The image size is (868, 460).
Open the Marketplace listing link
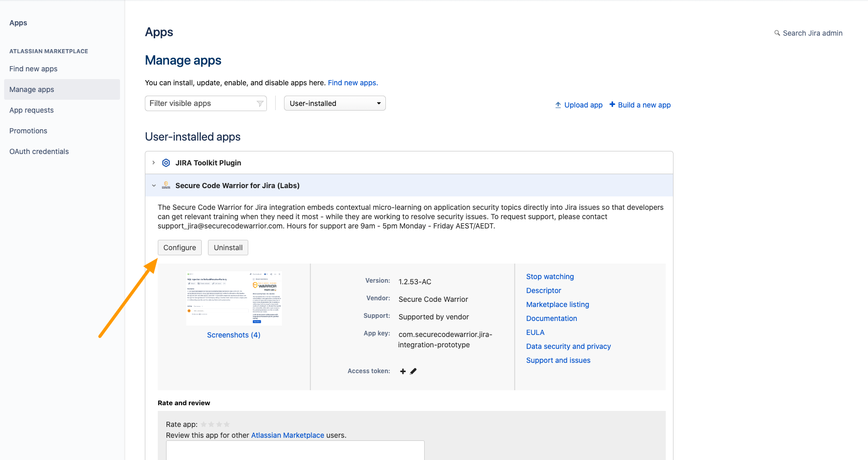pos(558,304)
